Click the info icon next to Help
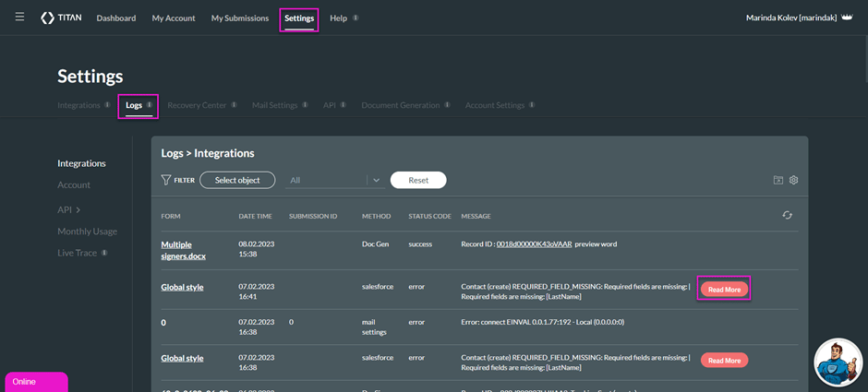 click(356, 18)
